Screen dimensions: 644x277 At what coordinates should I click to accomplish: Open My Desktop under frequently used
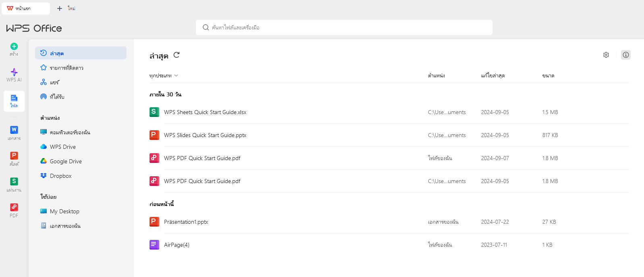(81, 211)
